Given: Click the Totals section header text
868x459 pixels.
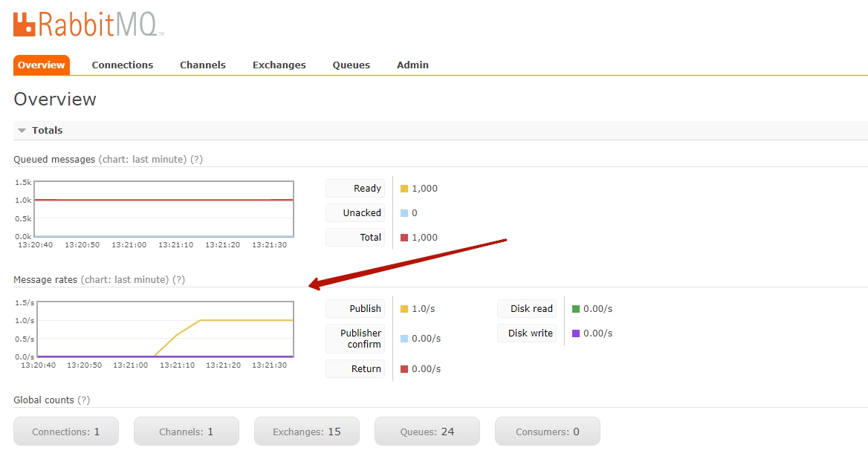Looking at the screenshot, I should (x=47, y=131).
